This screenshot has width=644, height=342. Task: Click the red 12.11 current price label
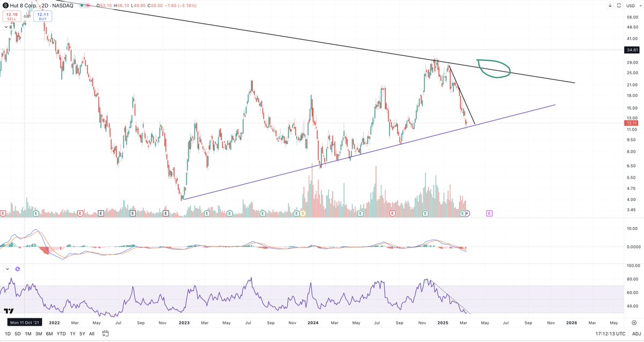coord(632,123)
